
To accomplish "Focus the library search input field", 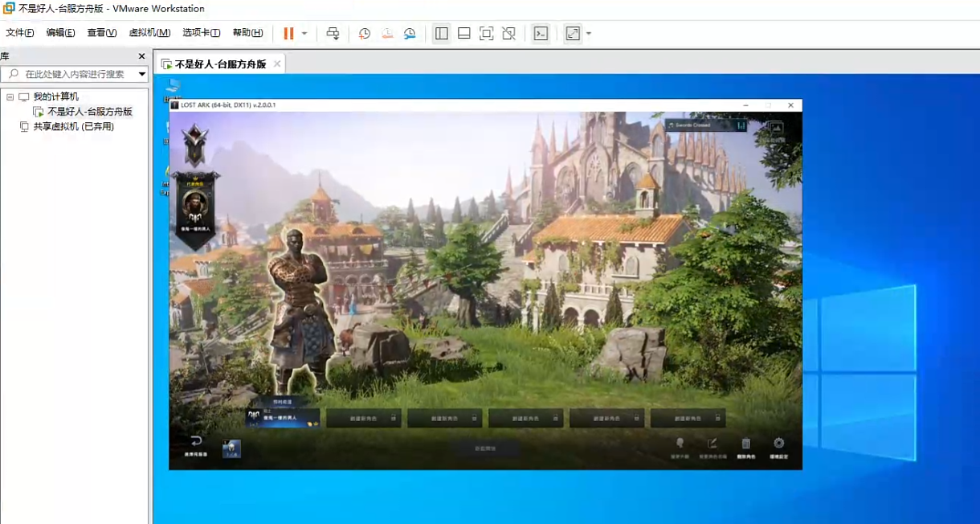I will click(74, 74).
